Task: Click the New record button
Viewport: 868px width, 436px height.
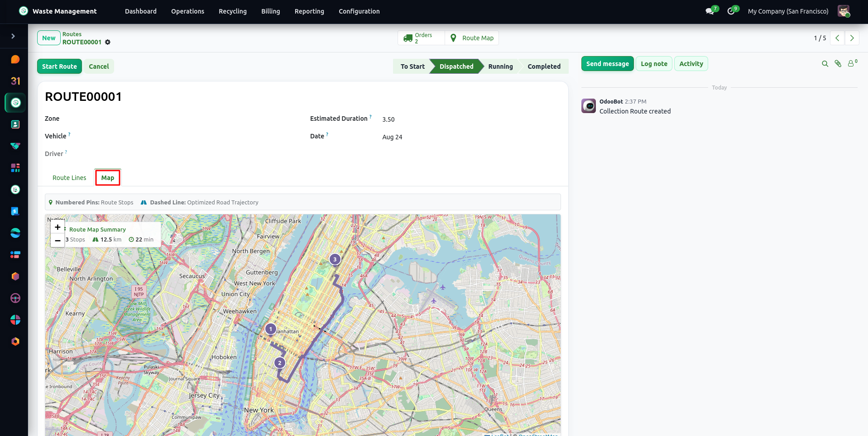Action: tap(49, 38)
